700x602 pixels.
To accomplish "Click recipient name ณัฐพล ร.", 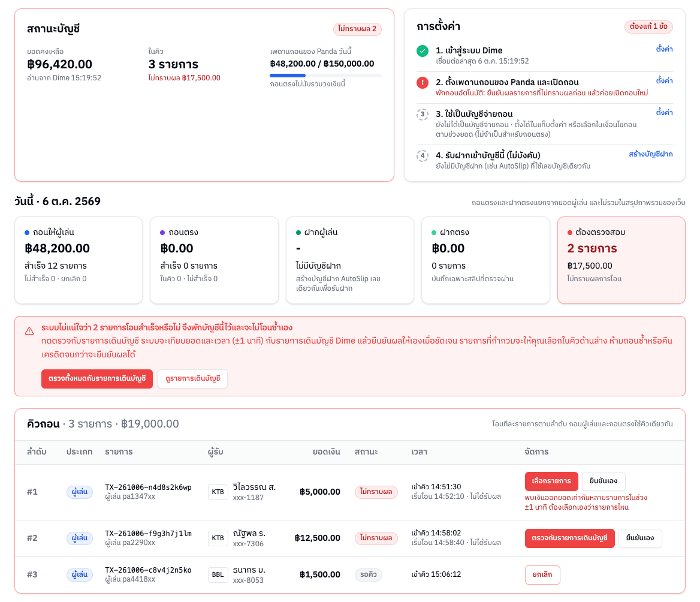I will click(x=249, y=533).
